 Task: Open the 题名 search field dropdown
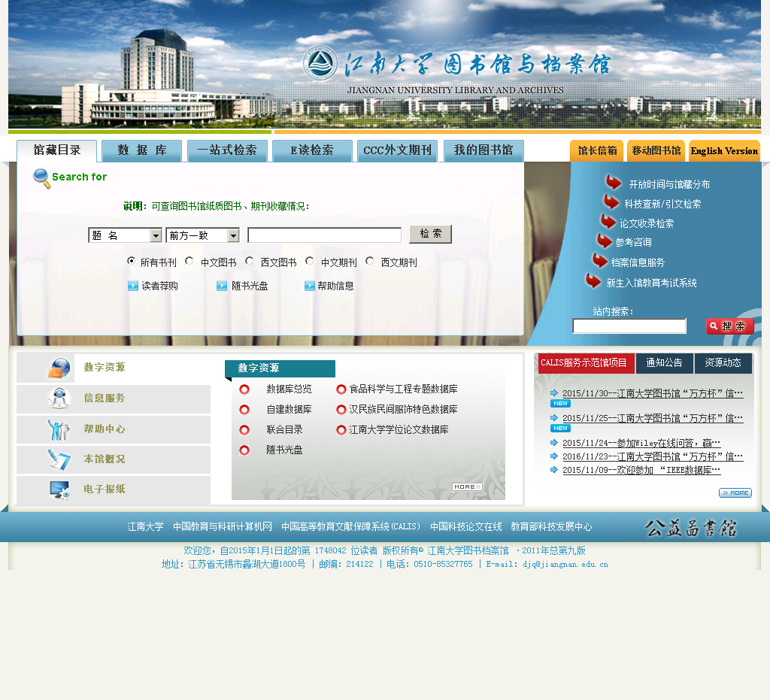coord(126,235)
